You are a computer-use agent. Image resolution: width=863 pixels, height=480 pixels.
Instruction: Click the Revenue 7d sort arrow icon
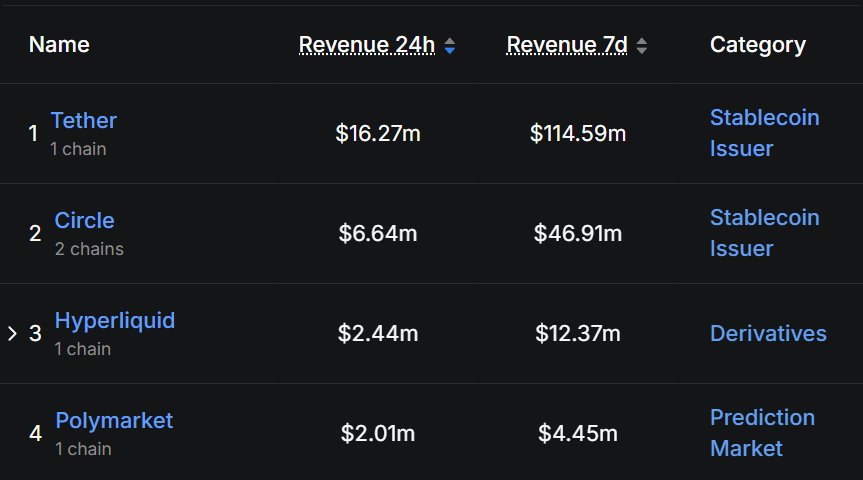(x=642, y=46)
